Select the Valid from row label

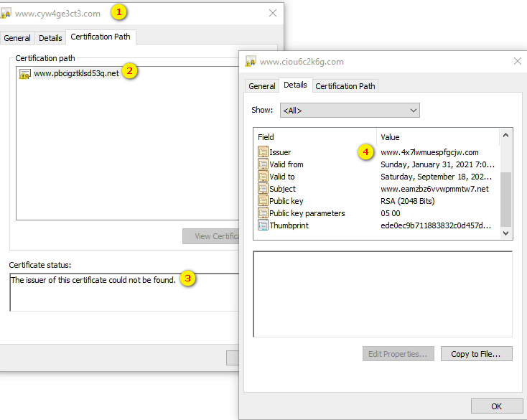coord(286,164)
